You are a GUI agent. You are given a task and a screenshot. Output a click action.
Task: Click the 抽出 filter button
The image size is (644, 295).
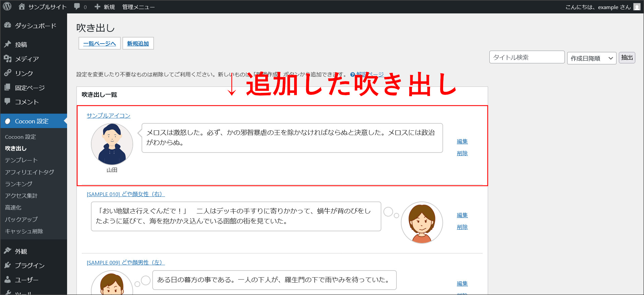pos(627,58)
